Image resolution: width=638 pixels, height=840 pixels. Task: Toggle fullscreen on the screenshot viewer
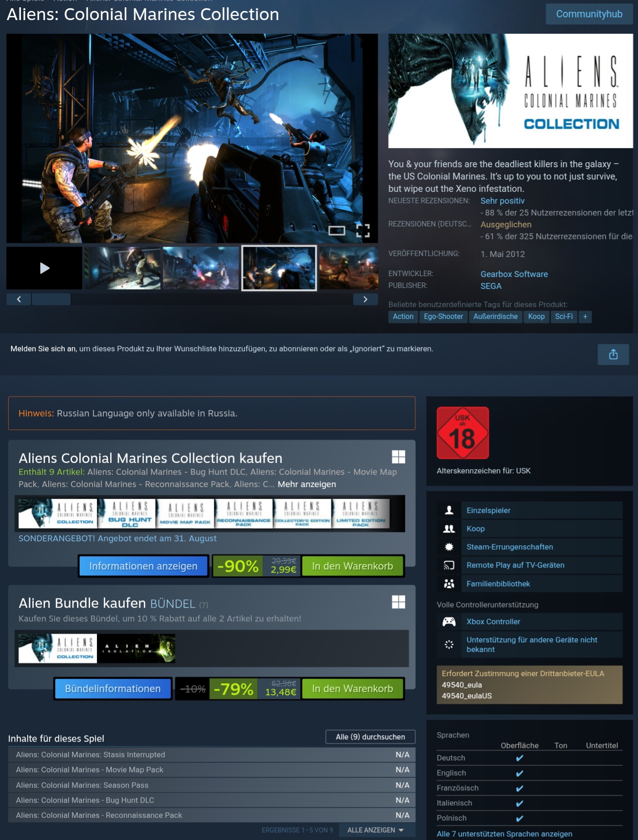click(362, 230)
